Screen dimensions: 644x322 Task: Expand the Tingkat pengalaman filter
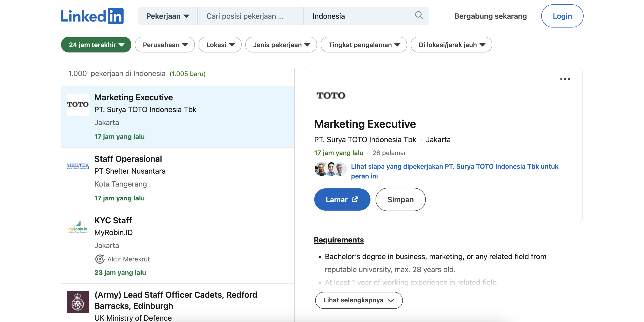coord(364,45)
